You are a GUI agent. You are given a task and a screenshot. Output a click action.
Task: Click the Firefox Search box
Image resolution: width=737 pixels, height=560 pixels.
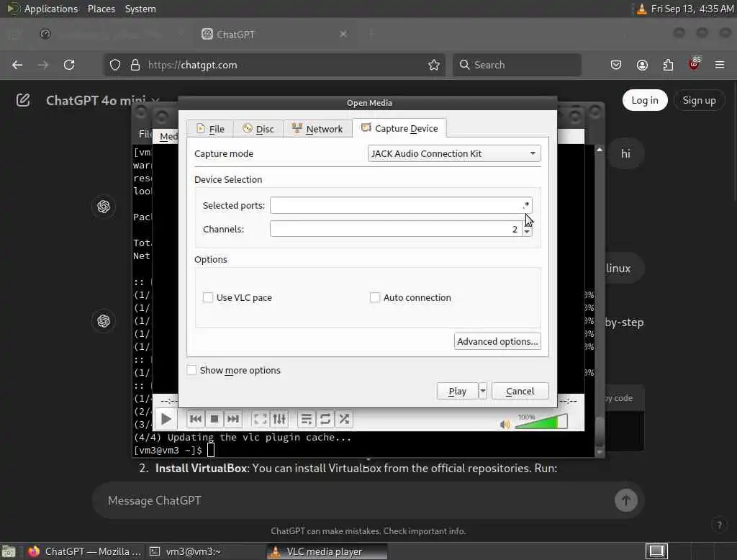[517, 65]
